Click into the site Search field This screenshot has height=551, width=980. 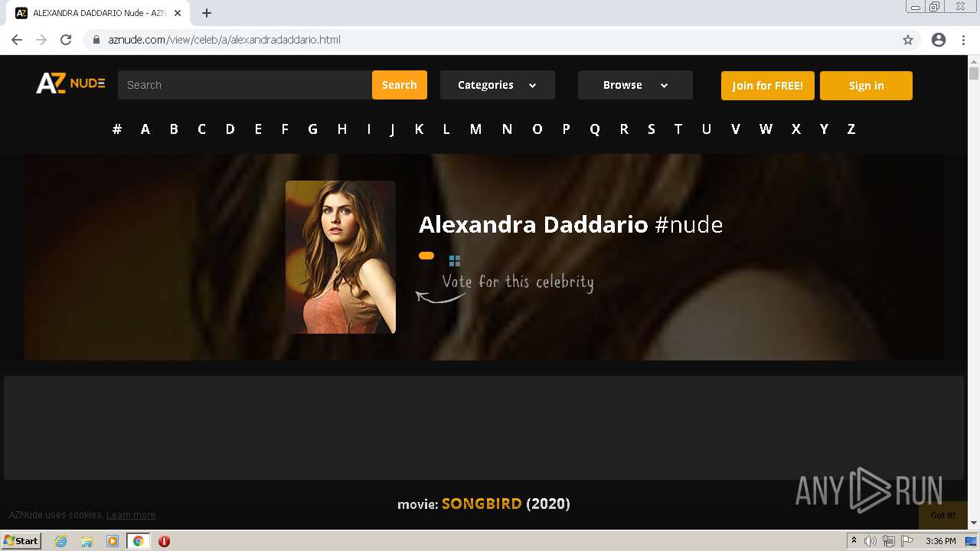[x=245, y=85]
